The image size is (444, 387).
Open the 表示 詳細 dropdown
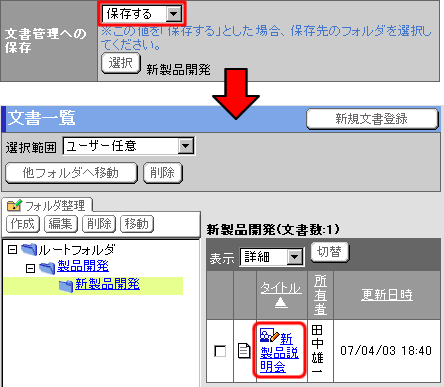click(272, 257)
